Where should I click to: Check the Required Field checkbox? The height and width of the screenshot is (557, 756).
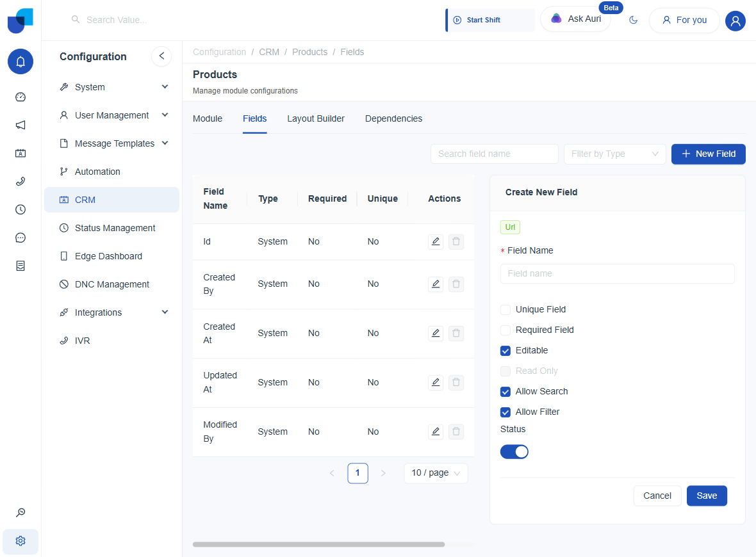click(x=505, y=330)
